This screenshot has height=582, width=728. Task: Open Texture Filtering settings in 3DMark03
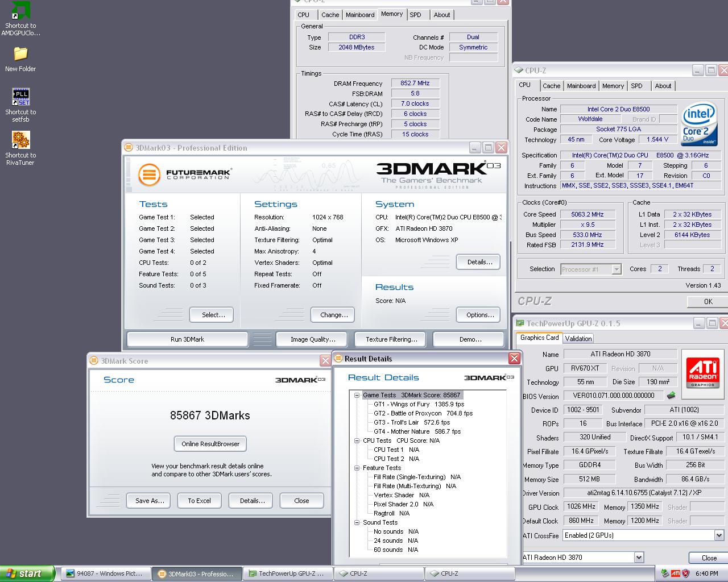pyautogui.click(x=391, y=339)
